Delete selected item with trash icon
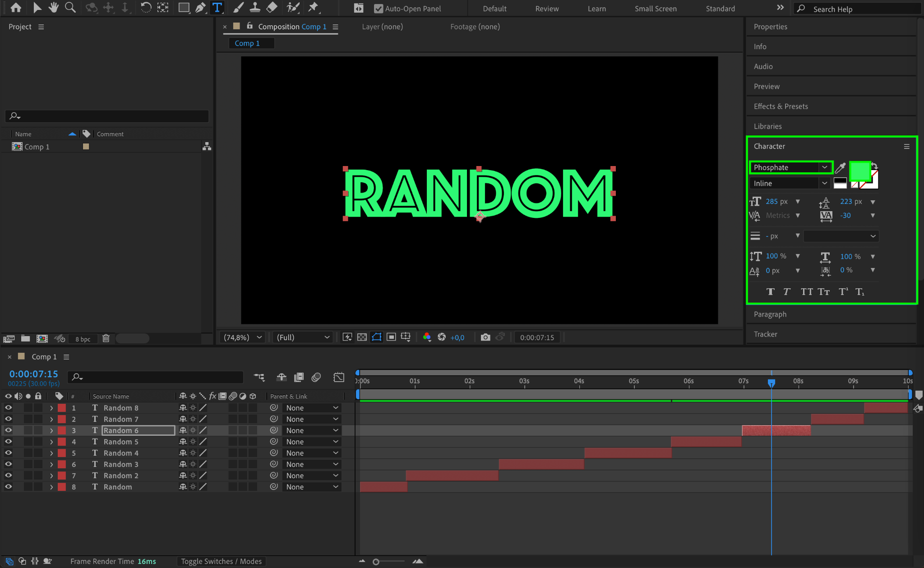 coord(106,338)
